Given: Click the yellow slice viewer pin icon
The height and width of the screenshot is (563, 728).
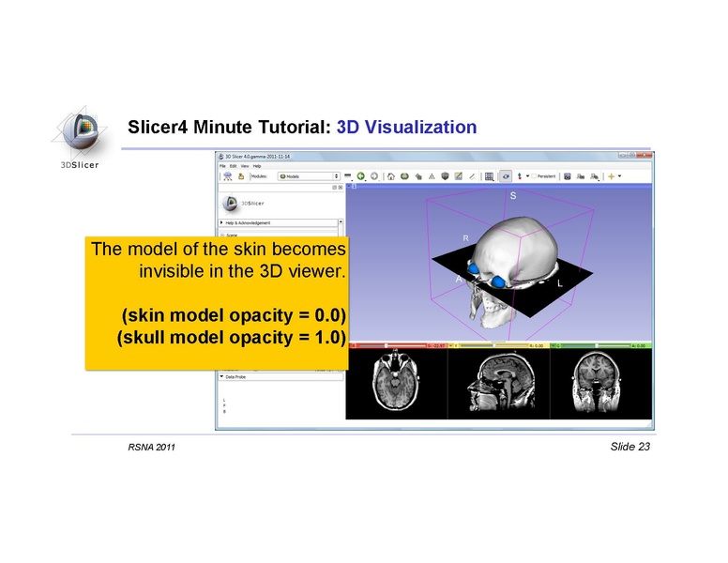Looking at the screenshot, I should [451, 345].
